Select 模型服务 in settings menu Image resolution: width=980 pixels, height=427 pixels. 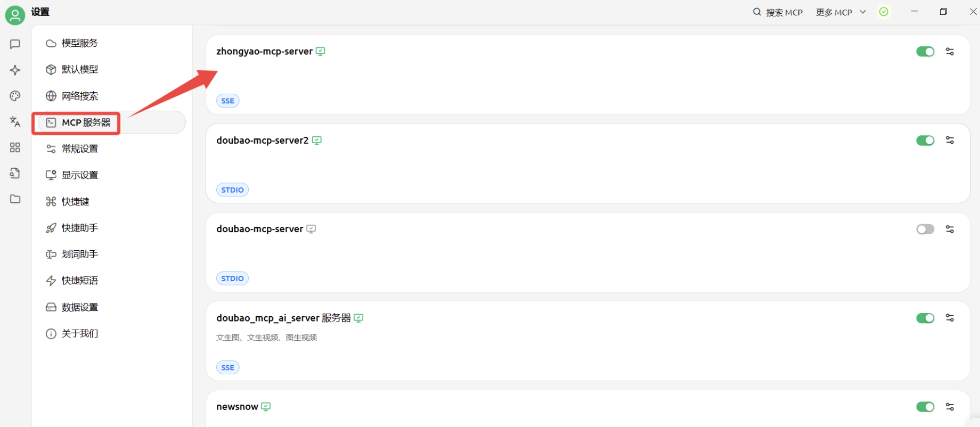click(x=79, y=43)
